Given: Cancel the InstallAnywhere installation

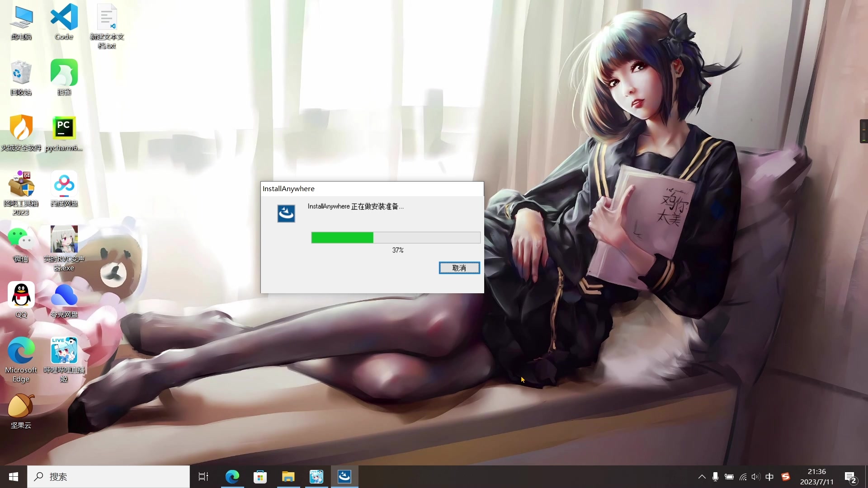Looking at the screenshot, I should 459,267.
